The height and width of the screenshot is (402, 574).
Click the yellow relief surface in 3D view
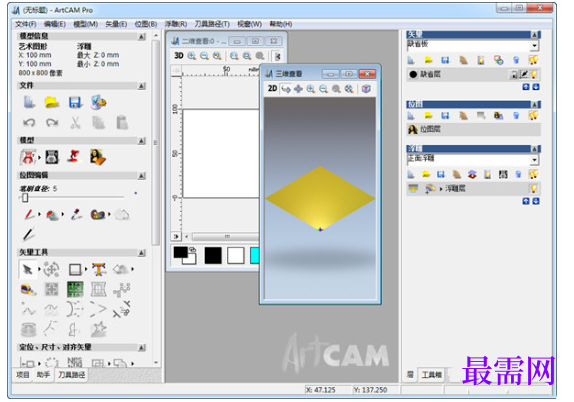[320, 198]
